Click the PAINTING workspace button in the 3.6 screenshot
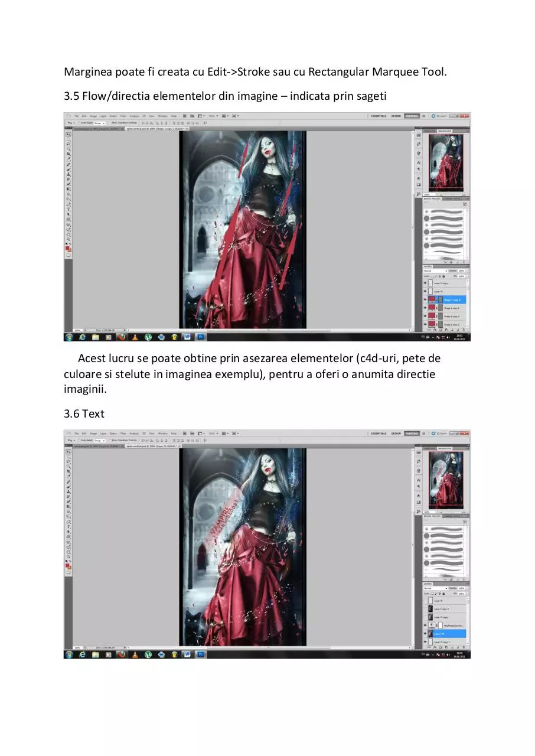Image resolution: width=535 pixels, height=756 pixels. click(x=412, y=433)
